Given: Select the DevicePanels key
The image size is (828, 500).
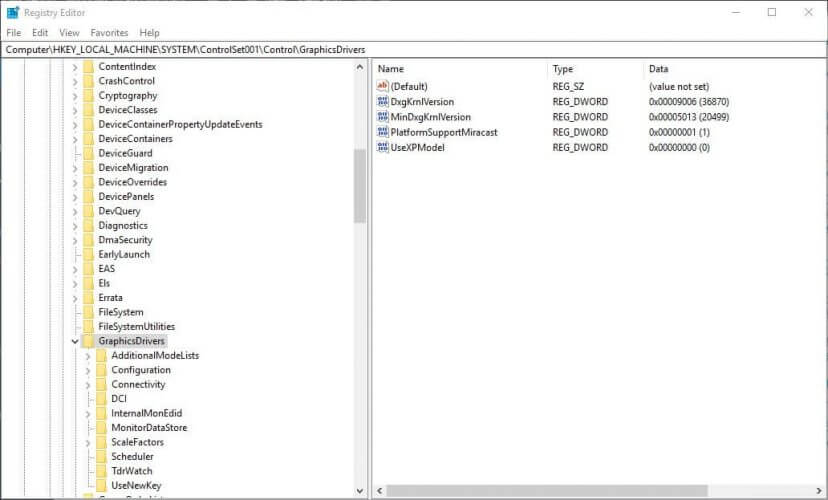Looking at the screenshot, I should pos(126,196).
